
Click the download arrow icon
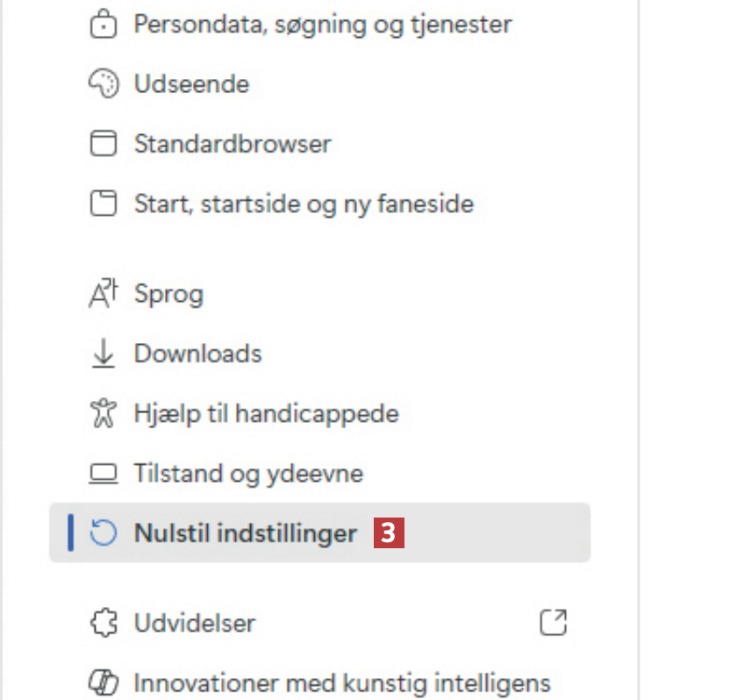point(104,354)
